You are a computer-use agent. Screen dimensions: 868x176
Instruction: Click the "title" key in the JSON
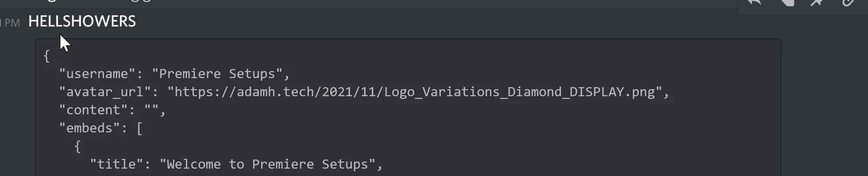[x=116, y=164]
